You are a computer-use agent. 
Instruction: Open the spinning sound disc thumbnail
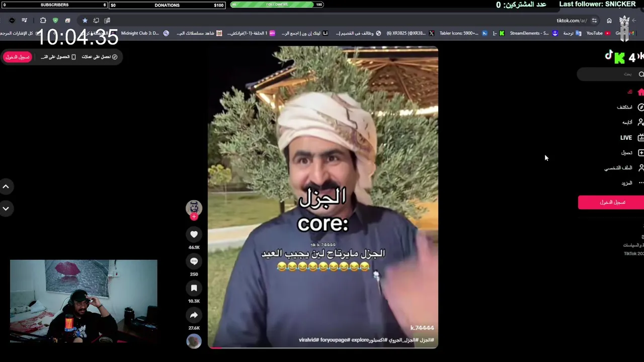click(194, 341)
